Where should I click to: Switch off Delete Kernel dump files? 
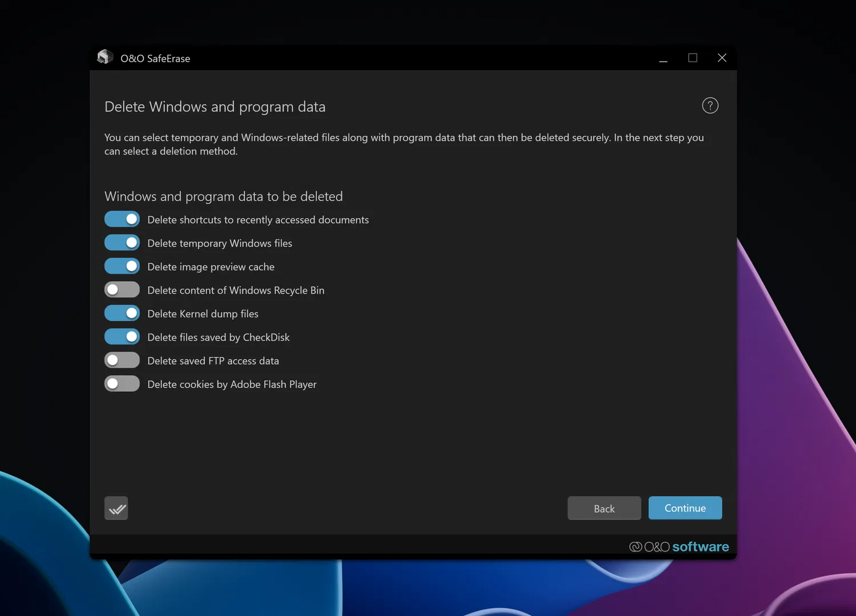(x=122, y=313)
